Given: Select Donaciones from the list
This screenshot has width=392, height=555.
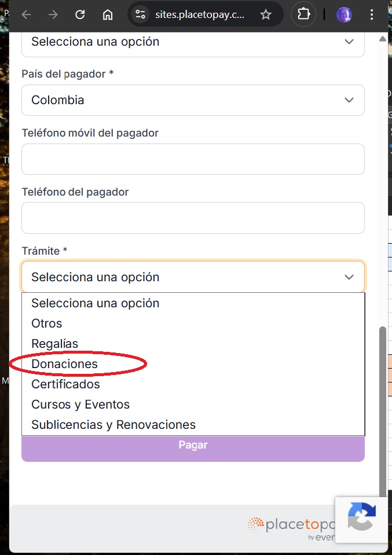Looking at the screenshot, I should click(x=65, y=364).
